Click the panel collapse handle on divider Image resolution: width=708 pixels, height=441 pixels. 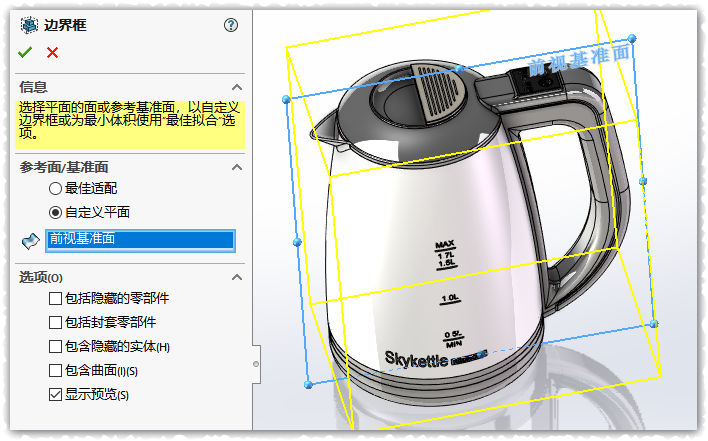[x=256, y=364]
